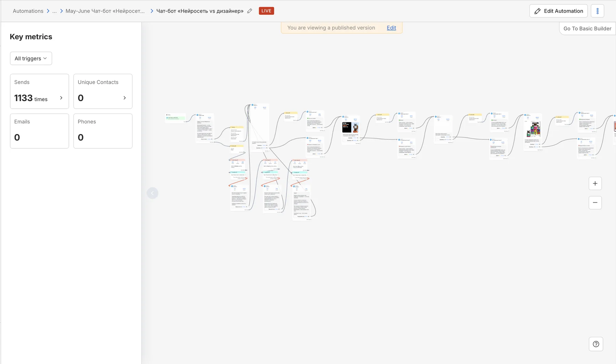Screen dimensions: 616x364
Task: Open the three-dot more options menu
Action: pos(598,11)
